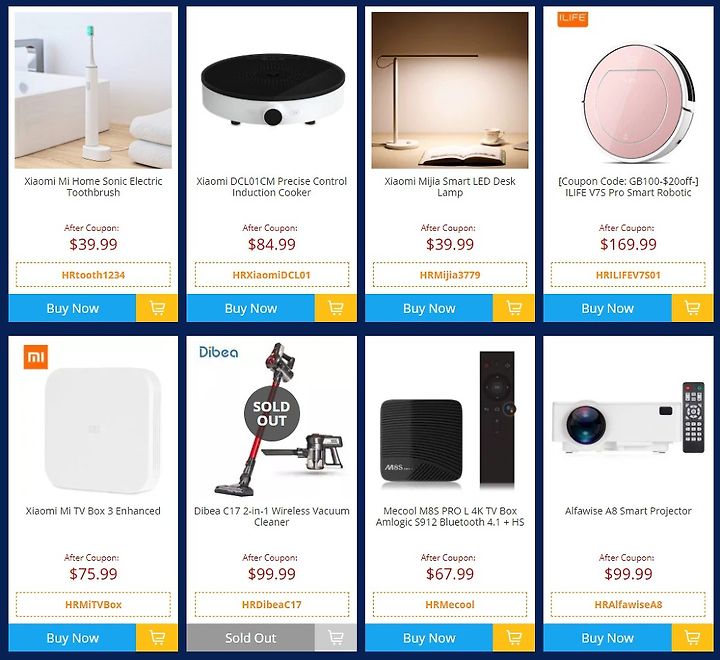The width and height of the screenshot is (720, 660).
Task: Add ILIFE V7S Pro to cart
Action: point(692,308)
